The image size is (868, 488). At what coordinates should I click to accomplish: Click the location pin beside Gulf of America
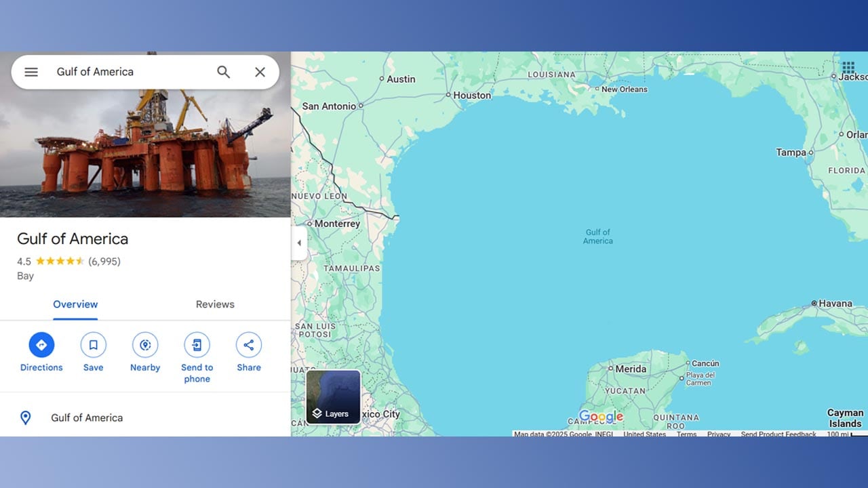click(25, 418)
